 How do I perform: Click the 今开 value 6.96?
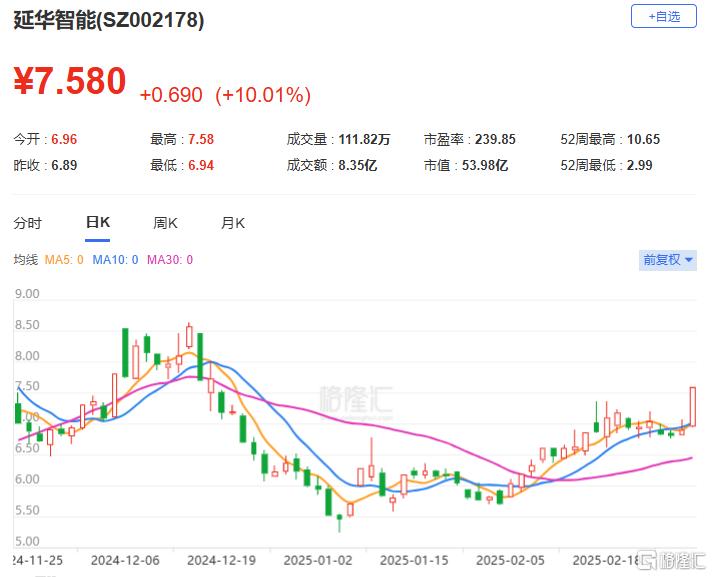tap(64, 139)
